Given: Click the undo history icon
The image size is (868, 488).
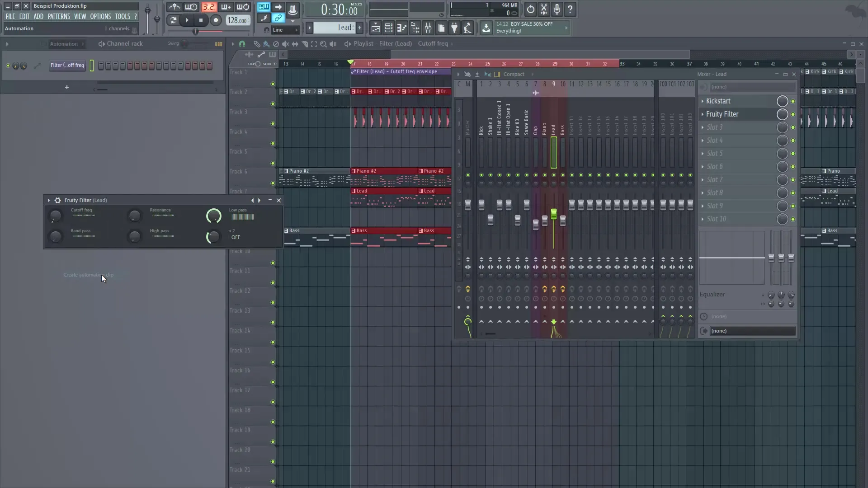Looking at the screenshot, I should coord(530,9).
